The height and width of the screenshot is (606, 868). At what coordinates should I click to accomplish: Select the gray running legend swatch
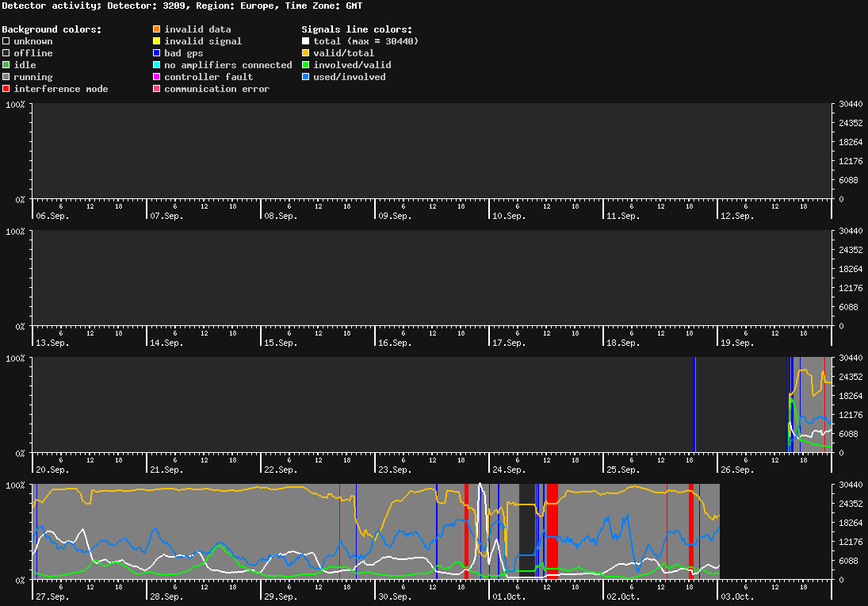point(6,77)
